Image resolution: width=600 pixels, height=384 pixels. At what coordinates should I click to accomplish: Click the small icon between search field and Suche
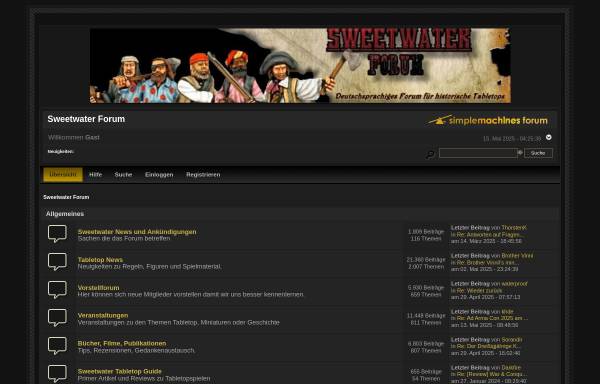(x=520, y=153)
